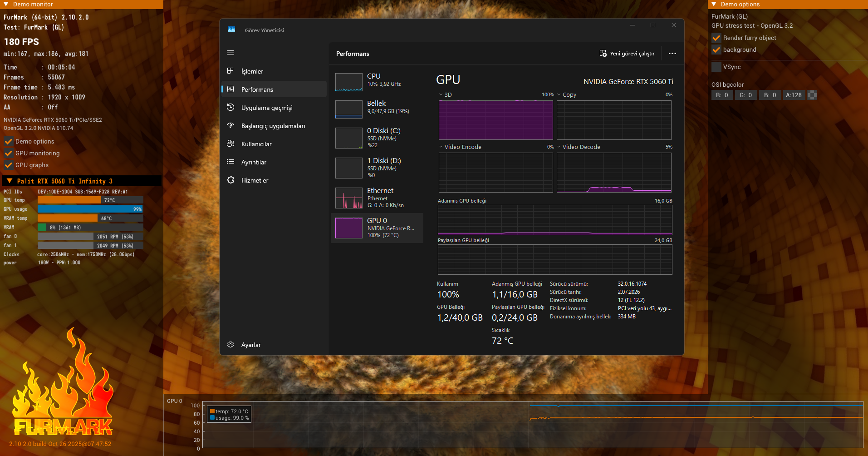Viewport: 868px width, 456px height.
Task: Click the GPU temp 72°C bar
Action: [x=90, y=200]
